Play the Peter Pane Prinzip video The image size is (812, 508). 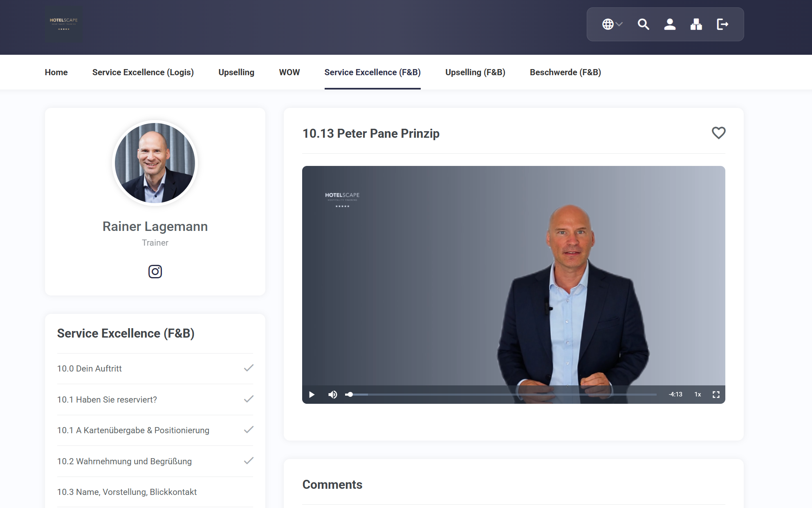point(312,394)
